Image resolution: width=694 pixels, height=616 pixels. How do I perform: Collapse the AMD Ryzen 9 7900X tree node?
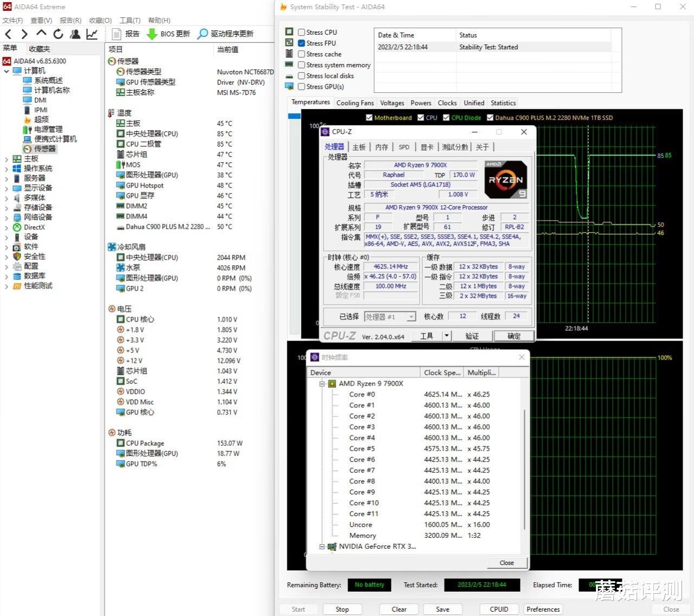pos(322,384)
